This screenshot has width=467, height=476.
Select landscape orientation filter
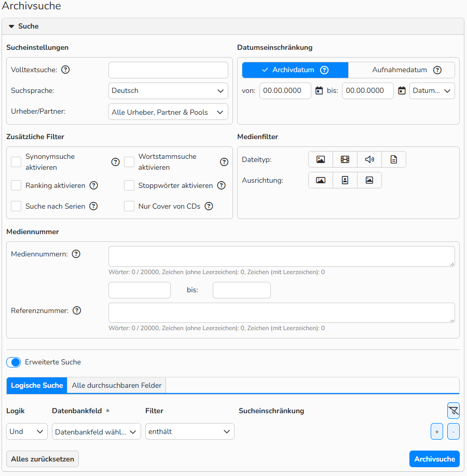[321, 180]
